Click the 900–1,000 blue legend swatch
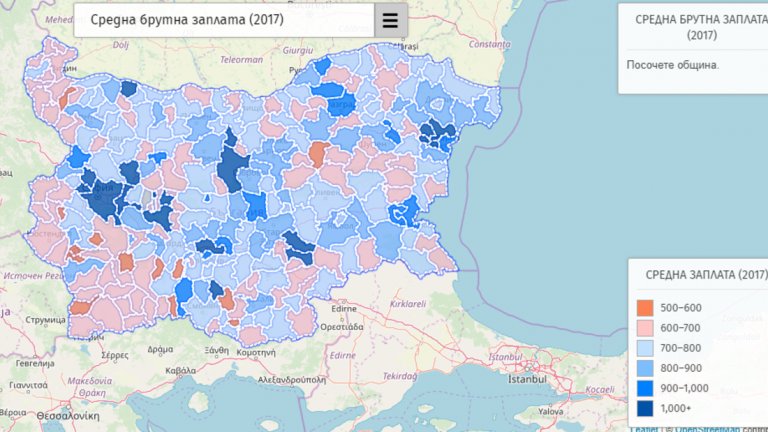The width and height of the screenshot is (768, 432). point(645,387)
